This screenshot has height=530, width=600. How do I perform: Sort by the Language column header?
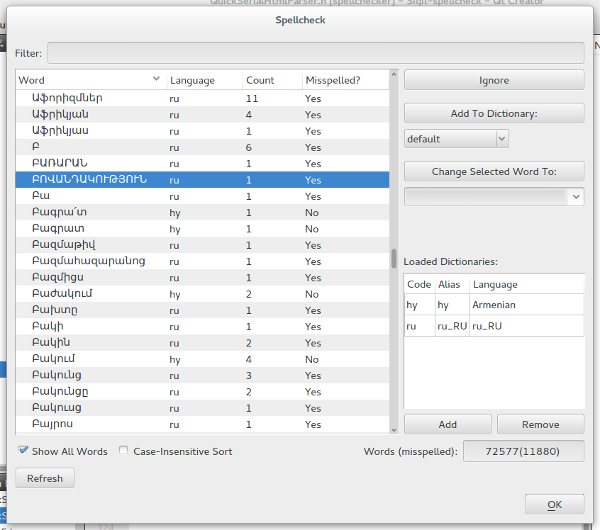(205, 80)
